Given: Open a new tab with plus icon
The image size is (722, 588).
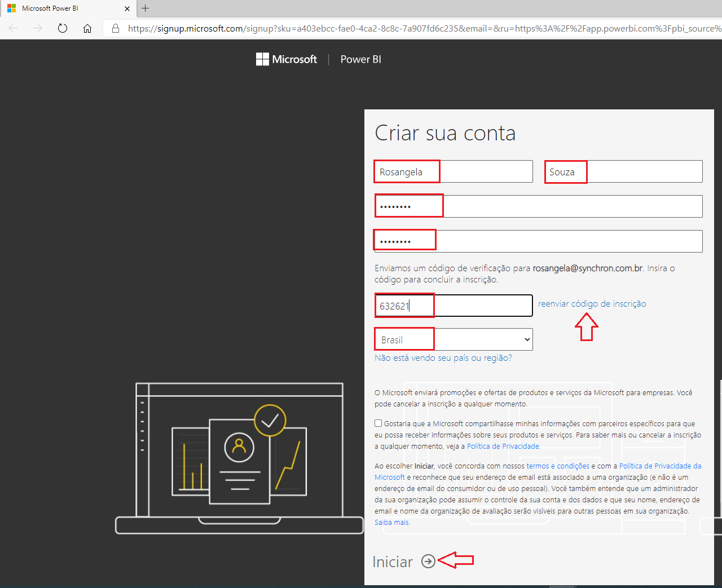Looking at the screenshot, I should (x=146, y=8).
